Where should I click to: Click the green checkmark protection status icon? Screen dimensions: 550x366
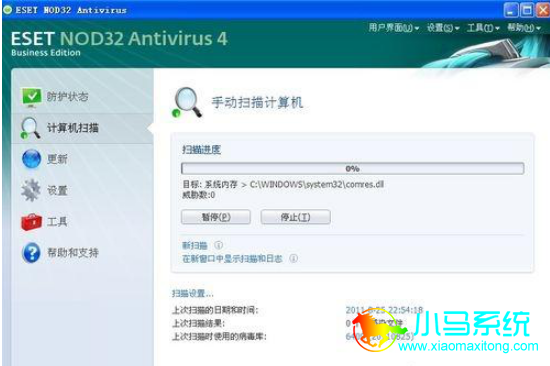[32, 97]
